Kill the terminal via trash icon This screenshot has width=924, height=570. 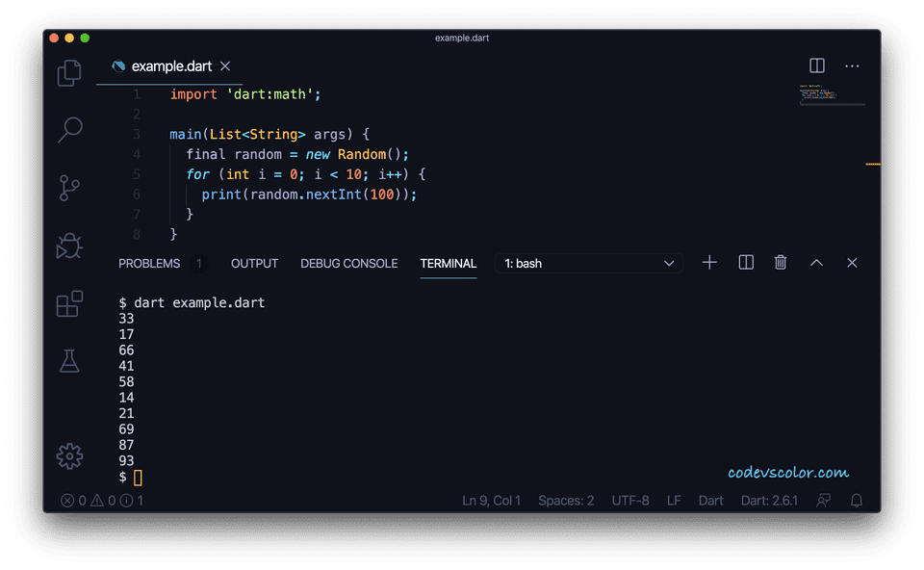tap(780, 262)
